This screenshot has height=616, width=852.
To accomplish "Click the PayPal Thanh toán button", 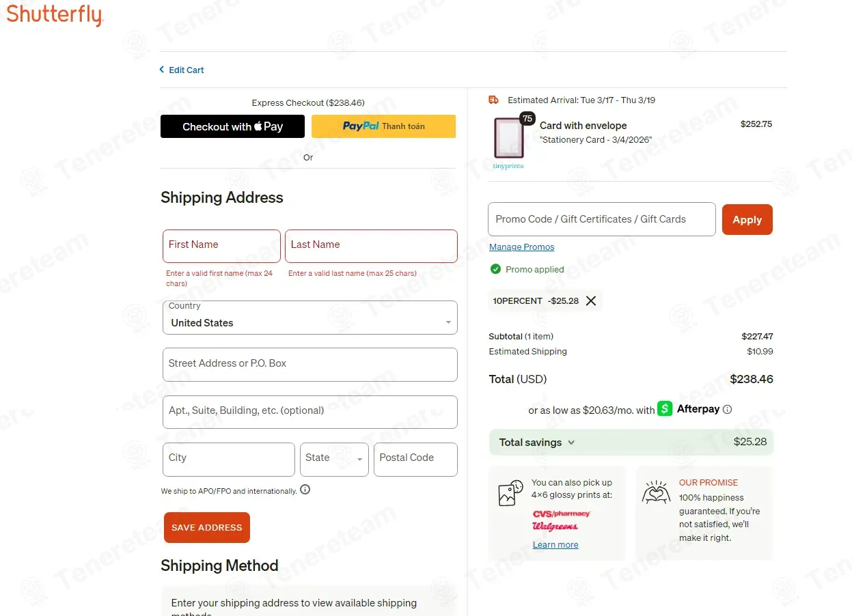I will 383,126.
